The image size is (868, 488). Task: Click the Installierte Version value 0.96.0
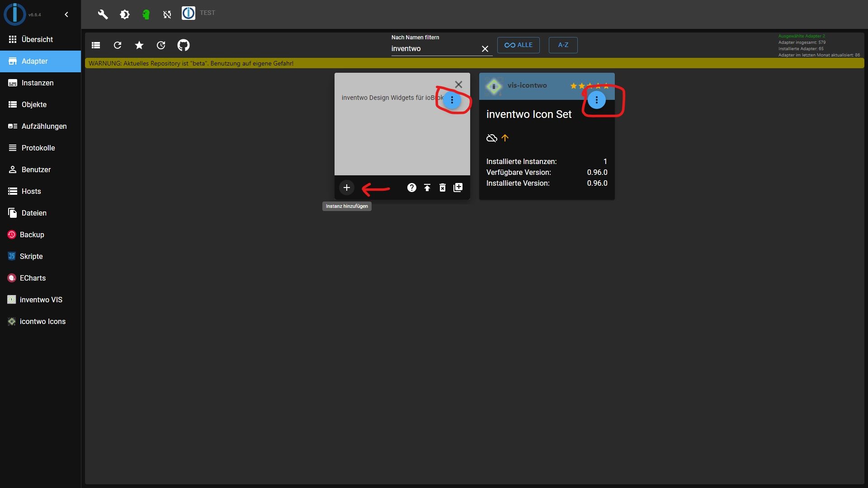click(x=597, y=183)
